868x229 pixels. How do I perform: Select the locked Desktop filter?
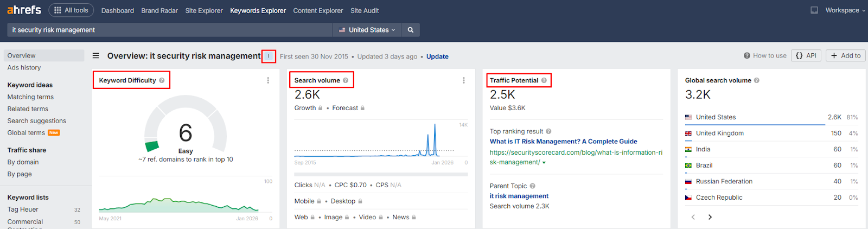[347, 201]
